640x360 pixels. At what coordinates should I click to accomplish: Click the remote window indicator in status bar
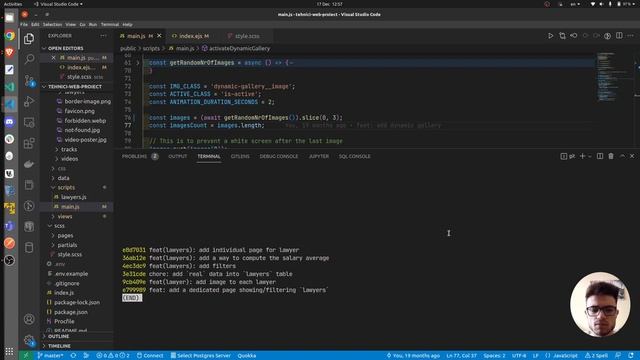pyautogui.click(x=26, y=356)
